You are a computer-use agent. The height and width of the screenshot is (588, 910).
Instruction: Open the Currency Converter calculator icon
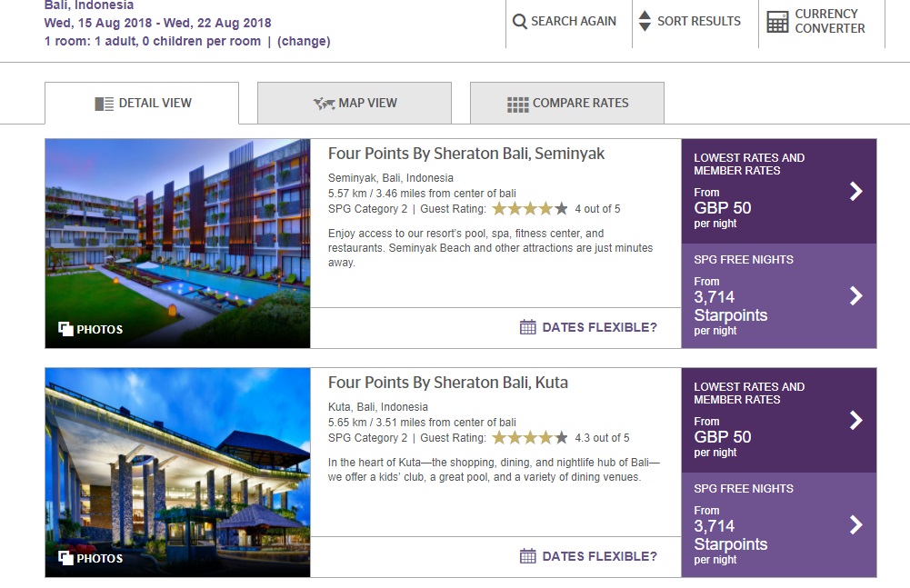(x=777, y=22)
